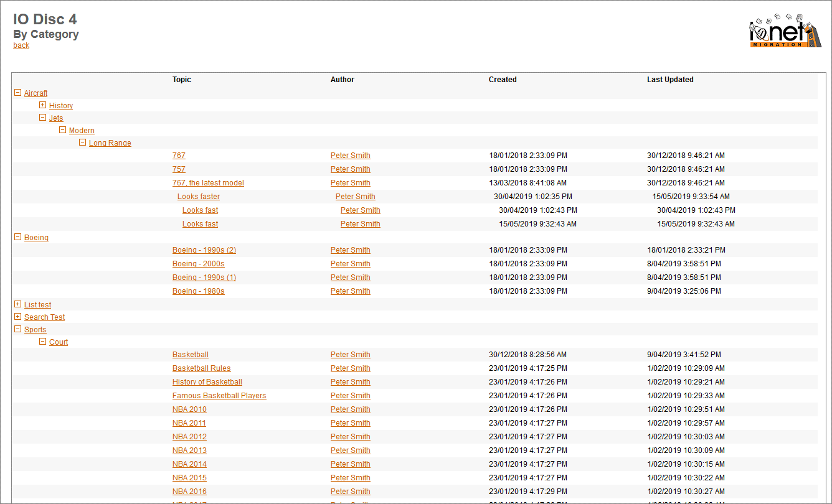
Task: Open the Basketball topic
Action: (191, 355)
